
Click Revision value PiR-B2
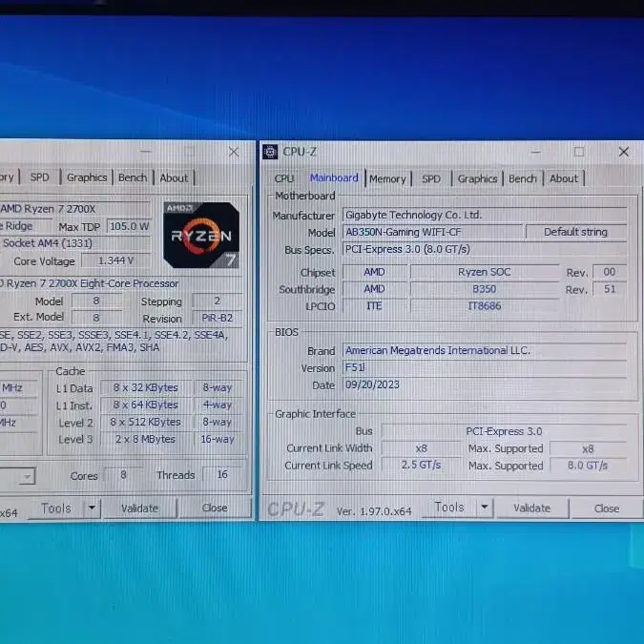click(217, 318)
